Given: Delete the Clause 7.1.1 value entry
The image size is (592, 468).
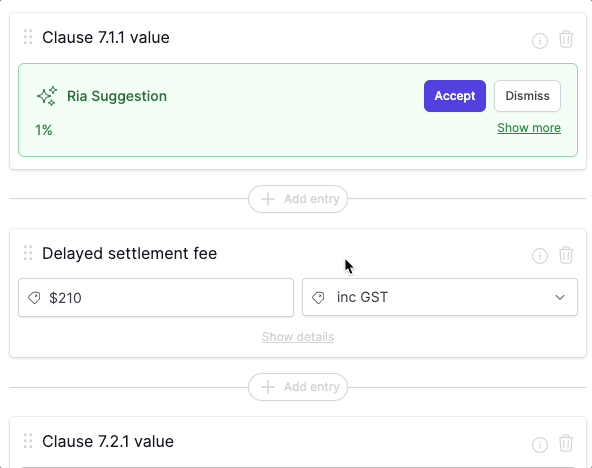Looking at the screenshot, I should pyautogui.click(x=566, y=39).
